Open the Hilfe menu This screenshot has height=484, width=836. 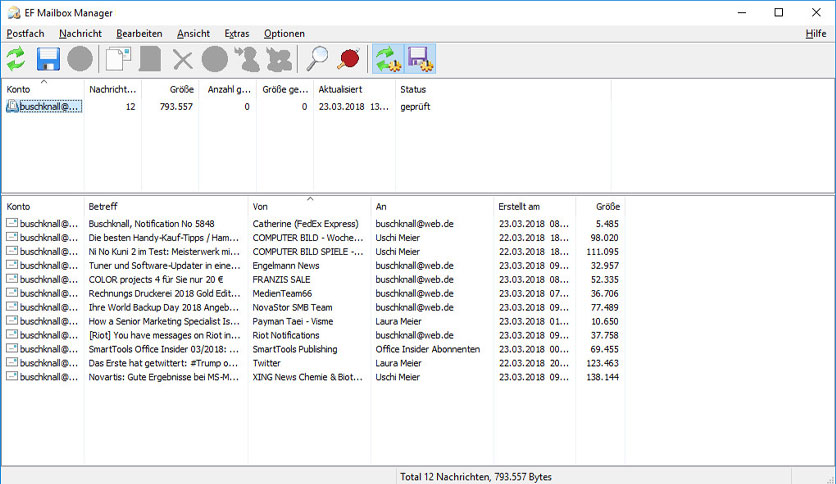coord(815,34)
